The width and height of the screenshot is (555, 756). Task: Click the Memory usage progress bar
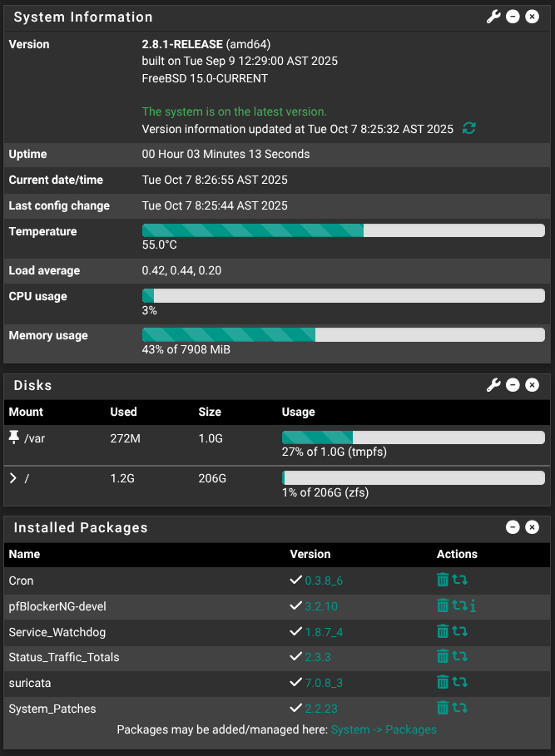(x=343, y=334)
